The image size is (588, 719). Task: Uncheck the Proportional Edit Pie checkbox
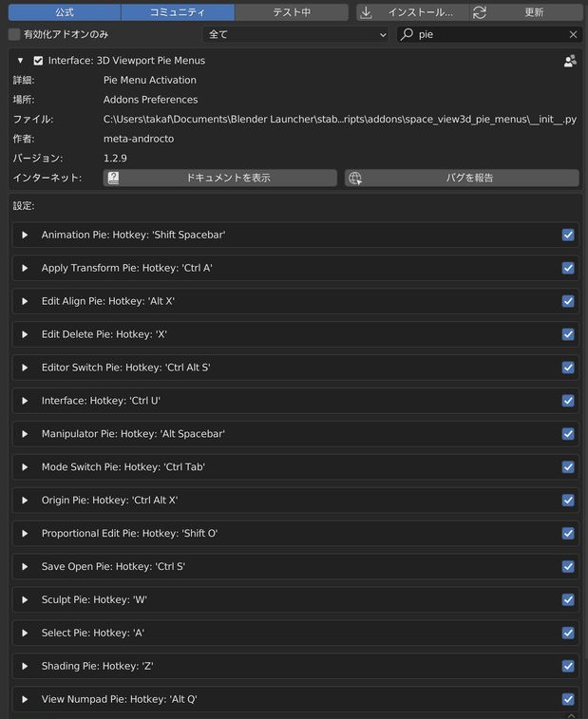pos(568,533)
